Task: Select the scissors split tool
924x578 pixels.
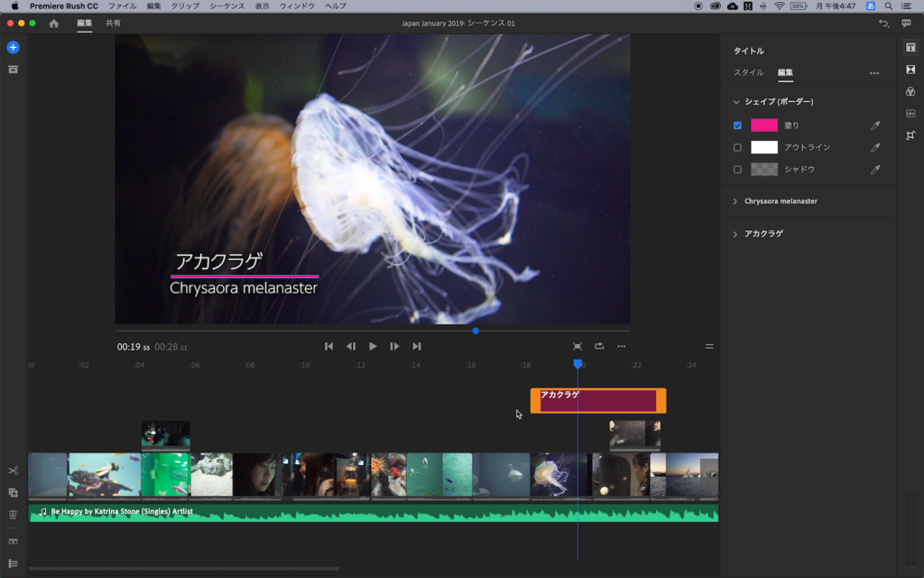Action: [13, 471]
